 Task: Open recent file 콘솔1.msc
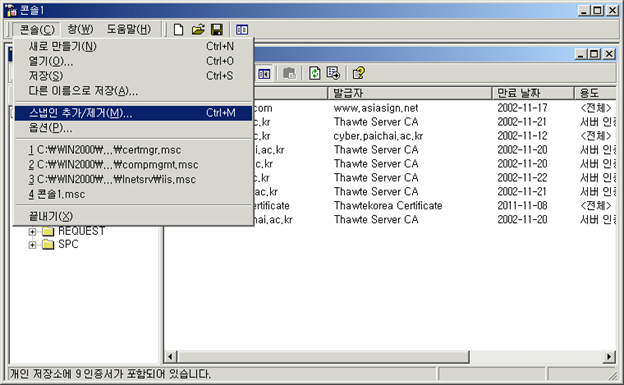coord(134,194)
